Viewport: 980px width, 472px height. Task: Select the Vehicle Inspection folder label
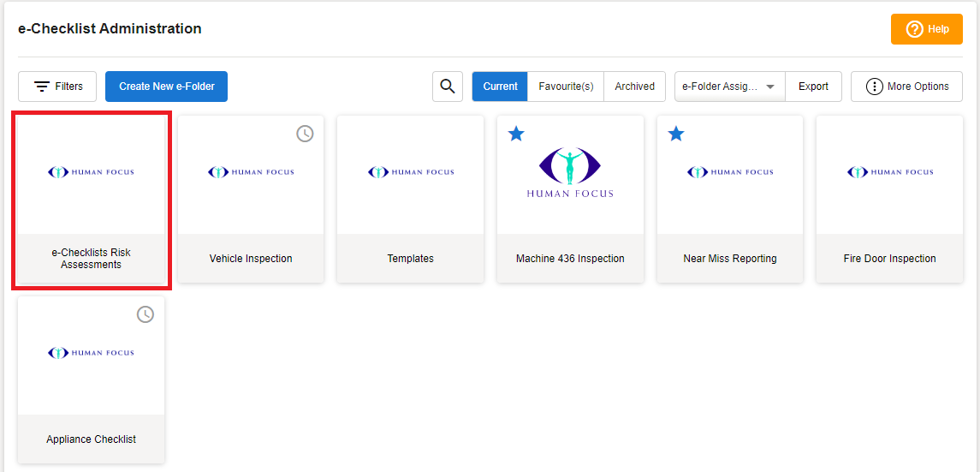251,259
